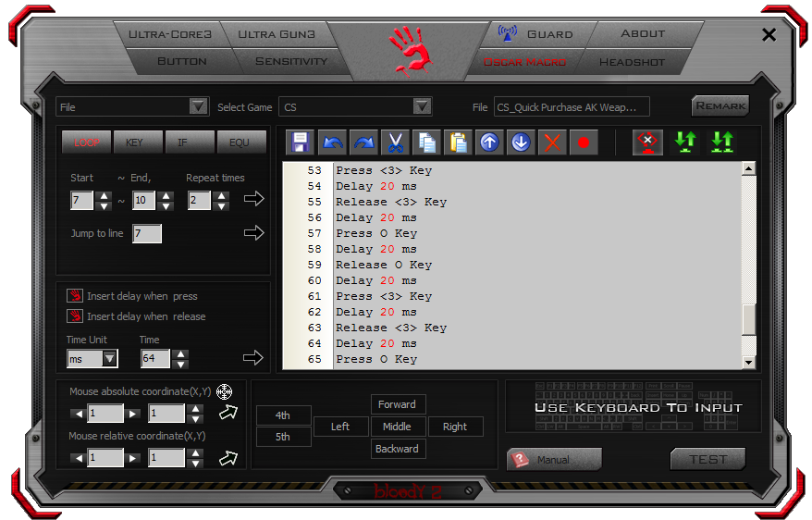This screenshot has width=812, height=520.
Task: Increase the Repeat times value
Action: (222, 196)
